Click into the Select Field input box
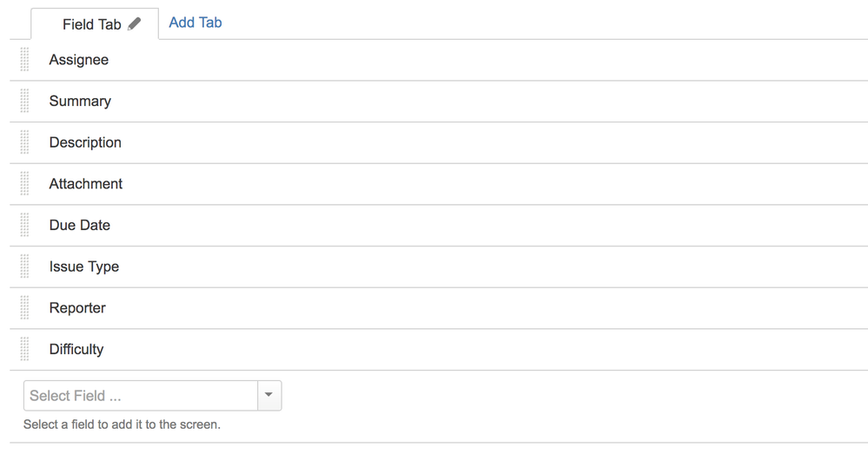 coord(141,395)
